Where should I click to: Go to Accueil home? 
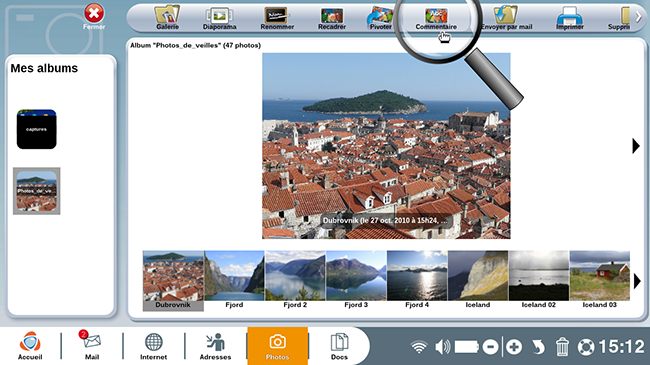[x=30, y=346]
